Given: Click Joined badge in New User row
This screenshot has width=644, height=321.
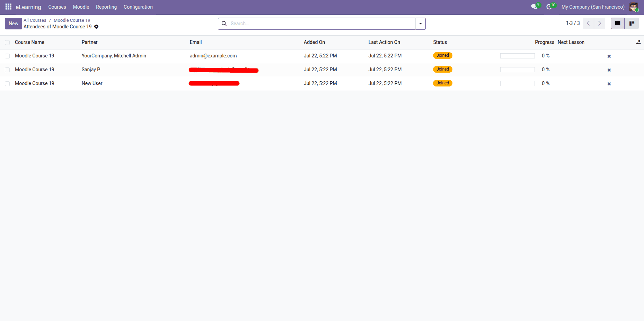Looking at the screenshot, I should 443,83.
